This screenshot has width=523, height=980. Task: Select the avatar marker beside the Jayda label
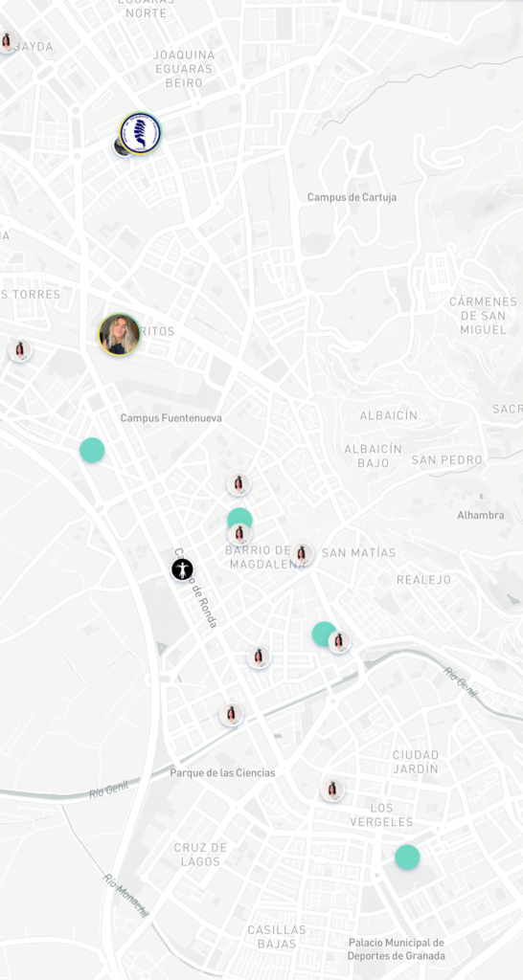pos(7,42)
